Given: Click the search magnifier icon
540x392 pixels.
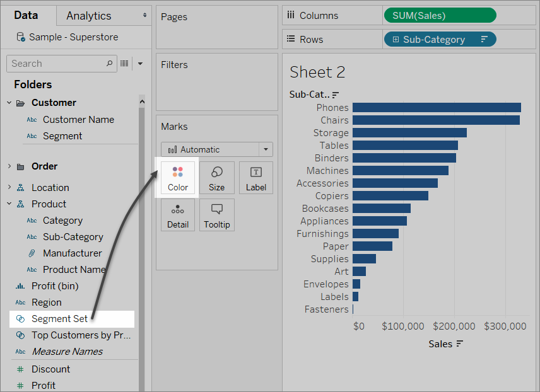Looking at the screenshot, I should (109, 63).
